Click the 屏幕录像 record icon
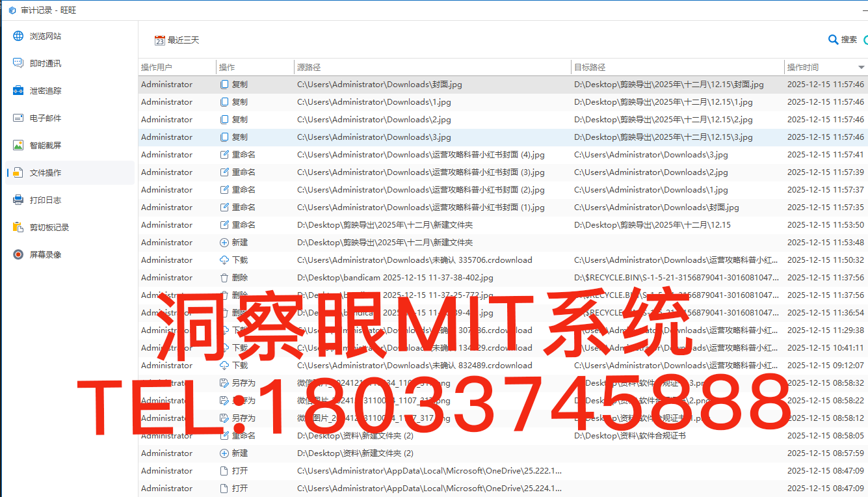868x497 pixels. pos(18,255)
